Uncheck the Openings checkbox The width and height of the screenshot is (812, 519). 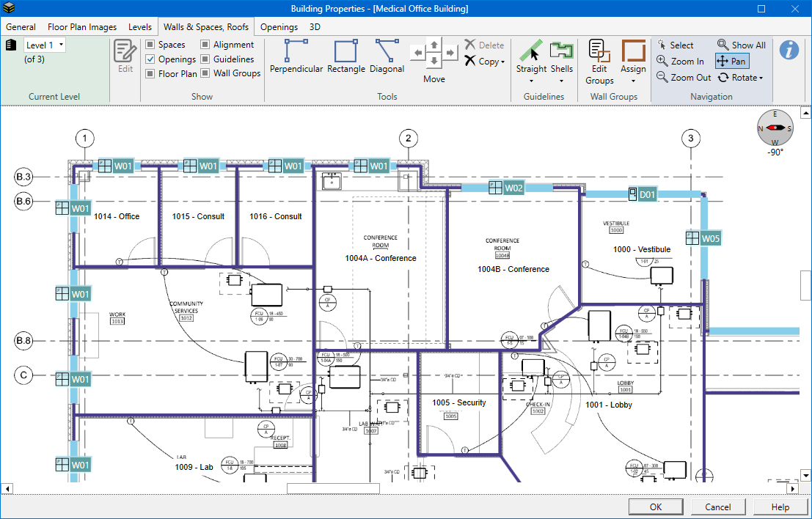[150, 59]
